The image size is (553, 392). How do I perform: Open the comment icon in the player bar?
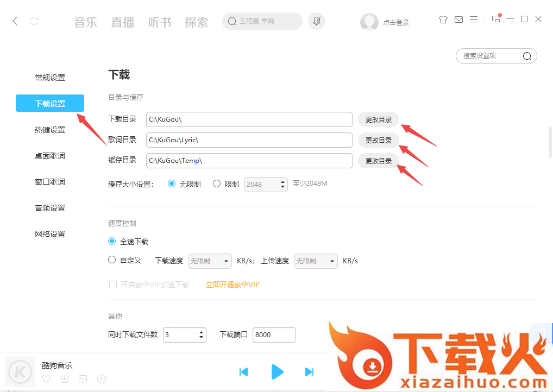click(83, 379)
